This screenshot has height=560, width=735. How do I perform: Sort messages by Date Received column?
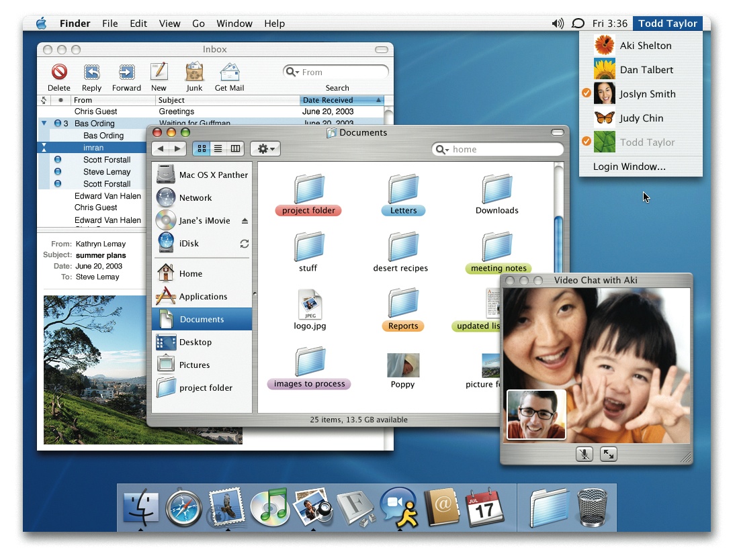pos(341,100)
